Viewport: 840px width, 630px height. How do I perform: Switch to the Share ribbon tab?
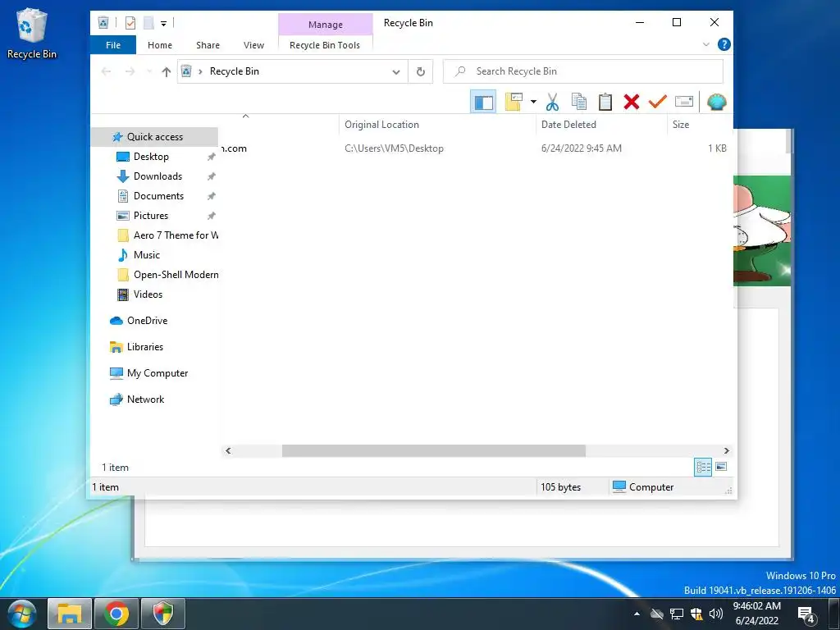pyautogui.click(x=208, y=45)
